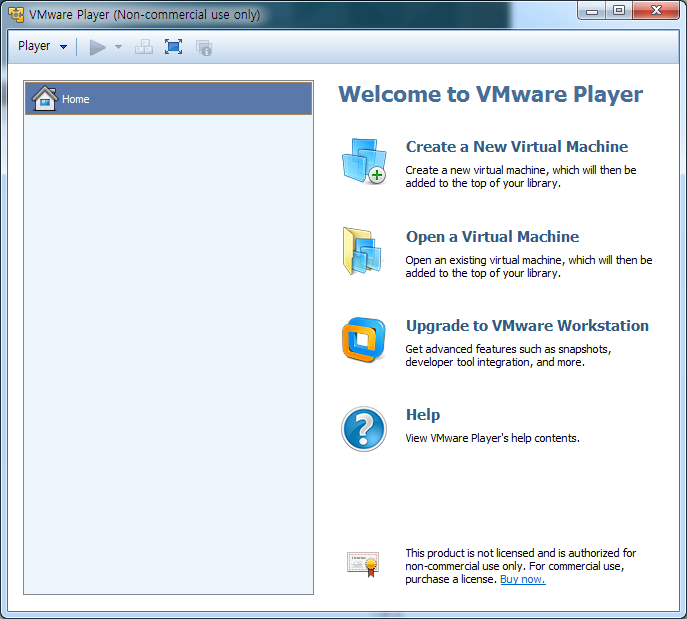This screenshot has height=619, width=687.
Task: Click the Create a New Virtual Machine icon
Action: [364, 161]
